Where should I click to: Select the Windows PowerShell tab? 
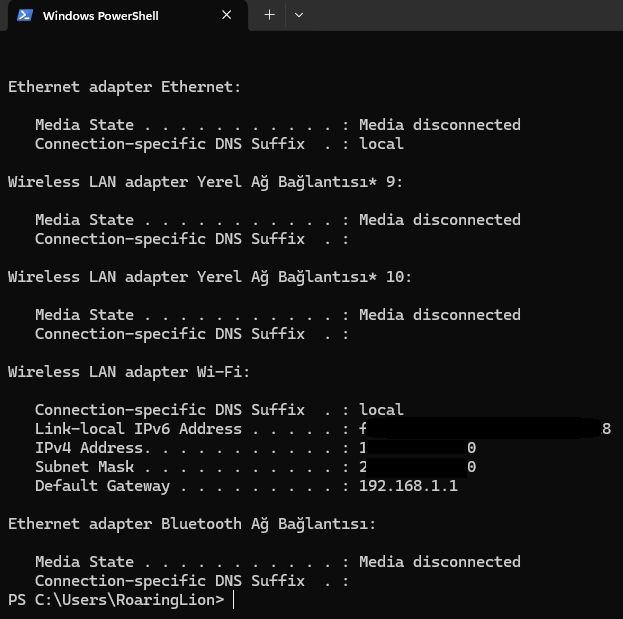coord(128,16)
